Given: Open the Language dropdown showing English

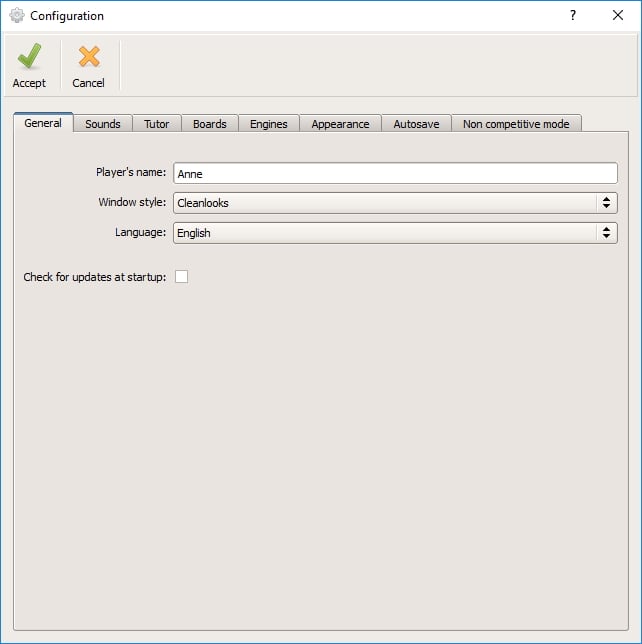Looking at the screenshot, I should pos(395,233).
